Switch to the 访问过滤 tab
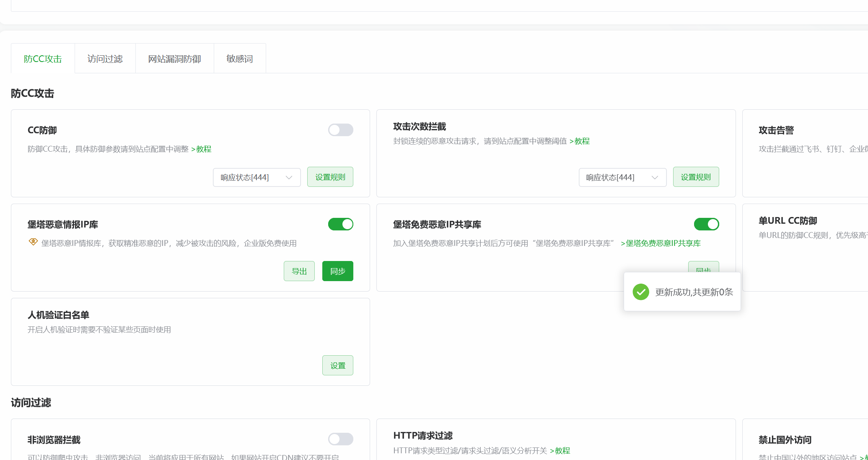Viewport: 868px width, 460px height. [105, 59]
